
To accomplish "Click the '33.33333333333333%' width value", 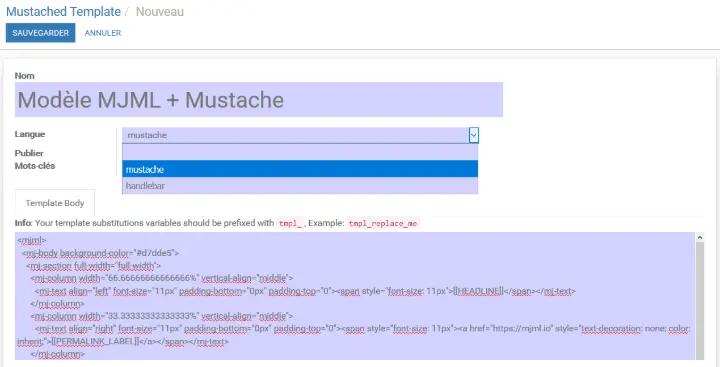I will [x=152, y=316].
